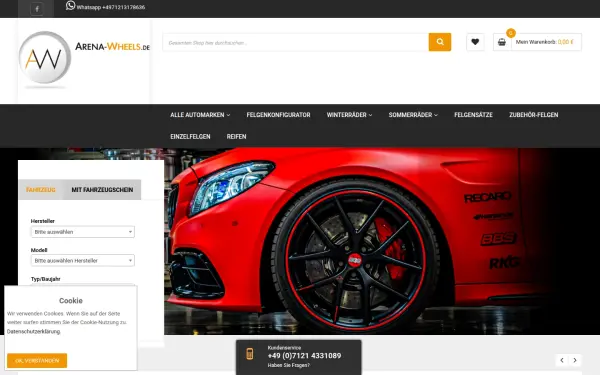Open the Einzelfelgen menu item
Viewport: 600px width, 375px height.
[x=190, y=137]
